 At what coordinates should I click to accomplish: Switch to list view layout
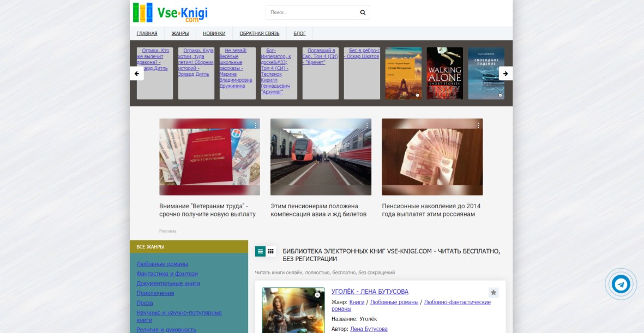pyautogui.click(x=260, y=251)
